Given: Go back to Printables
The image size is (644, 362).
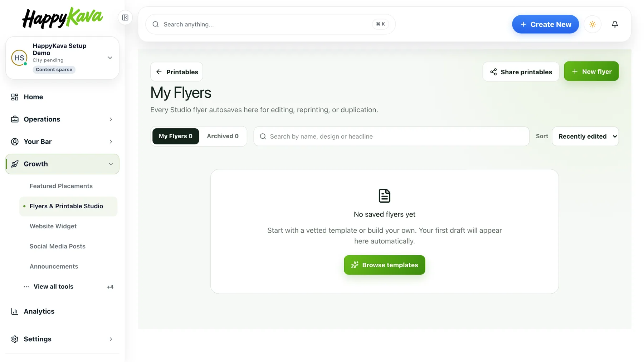Looking at the screenshot, I should [x=177, y=72].
